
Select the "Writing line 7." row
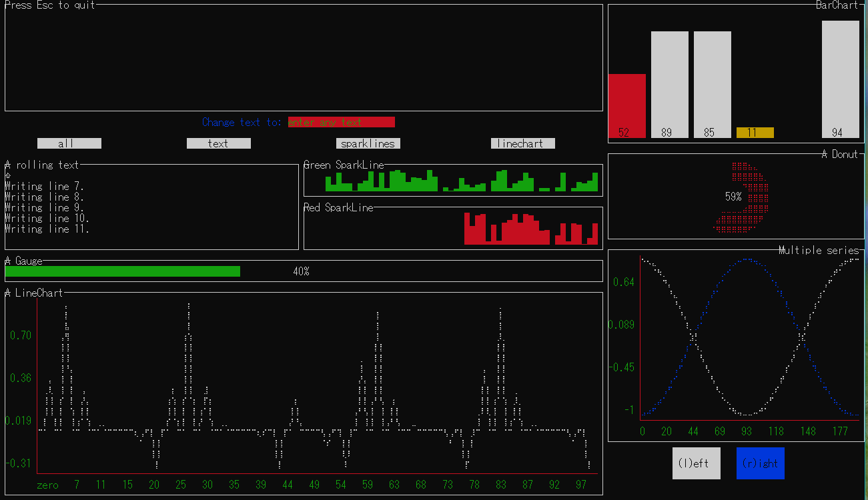[45, 186]
